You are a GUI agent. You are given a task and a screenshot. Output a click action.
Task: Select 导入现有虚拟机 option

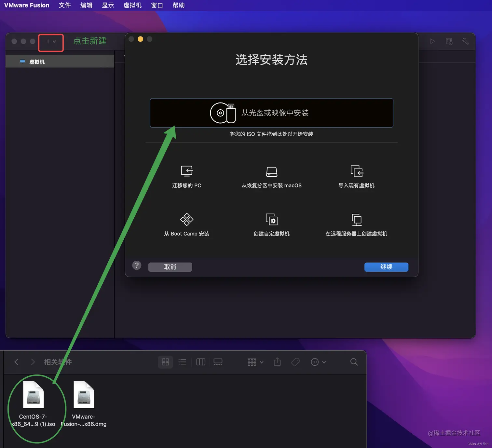[356, 177]
